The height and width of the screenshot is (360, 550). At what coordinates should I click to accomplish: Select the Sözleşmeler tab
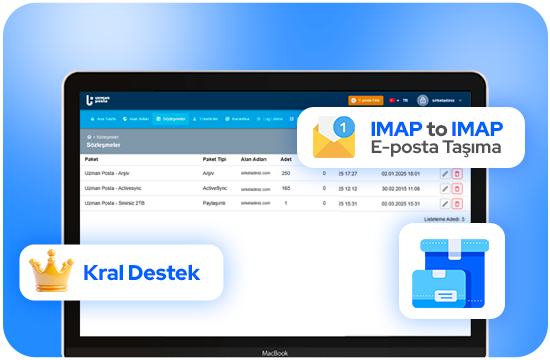click(x=171, y=119)
